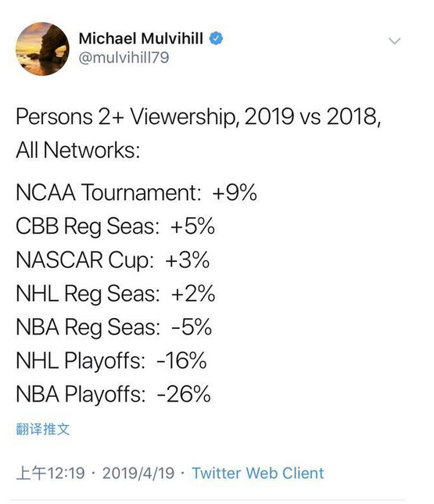Select the NBA Reg Seas -5% line

[x=114, y=327]
